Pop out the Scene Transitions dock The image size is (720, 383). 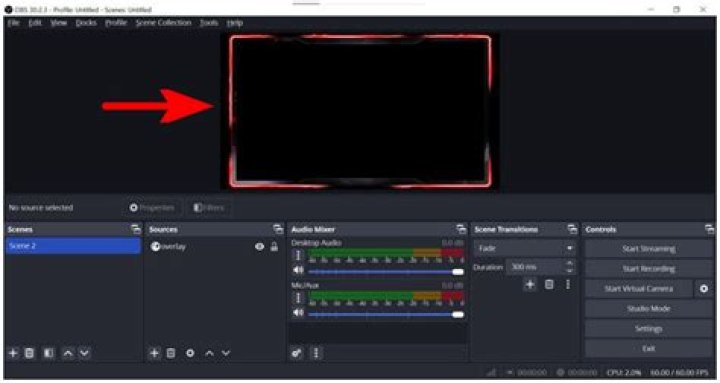tap(572, 229)
